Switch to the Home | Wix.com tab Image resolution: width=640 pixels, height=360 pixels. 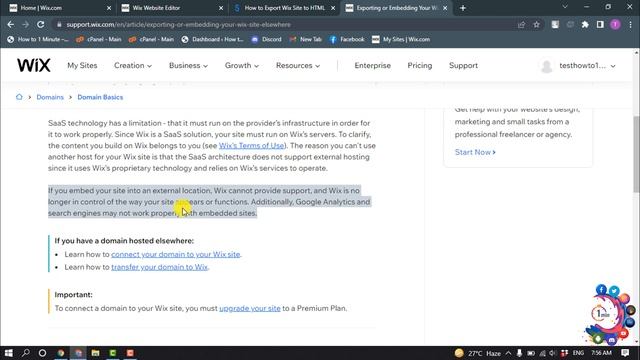pos(60,8)
